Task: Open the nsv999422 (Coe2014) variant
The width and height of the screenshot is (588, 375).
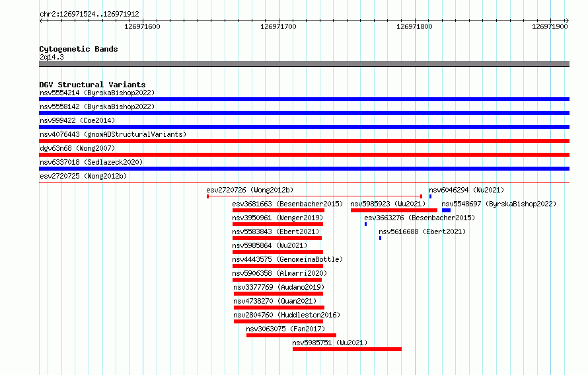Action: tap(77, 120)
